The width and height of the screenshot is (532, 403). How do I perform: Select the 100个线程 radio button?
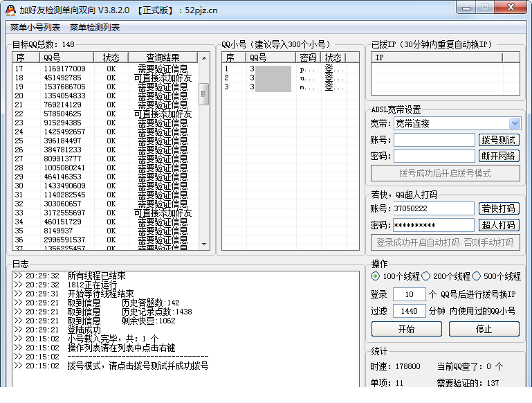point(375,276)
